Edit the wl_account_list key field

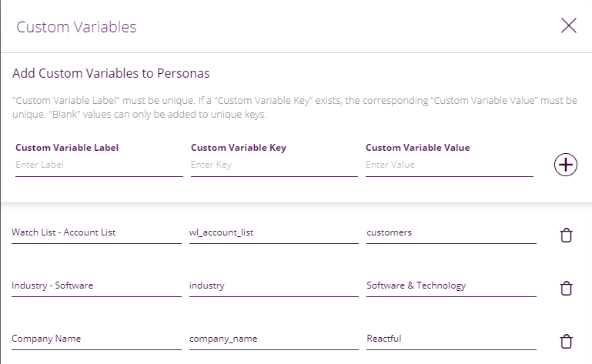[274, 233]
